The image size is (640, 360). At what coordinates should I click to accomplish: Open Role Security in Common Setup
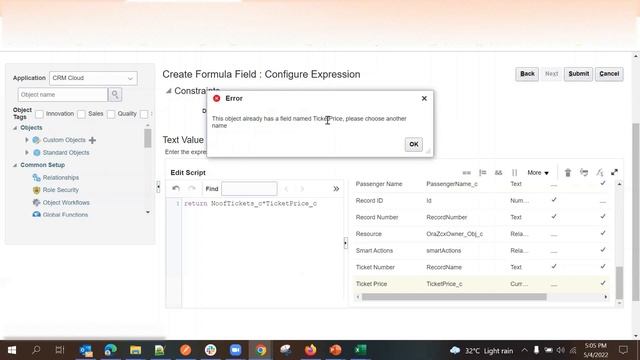[60, 190]
